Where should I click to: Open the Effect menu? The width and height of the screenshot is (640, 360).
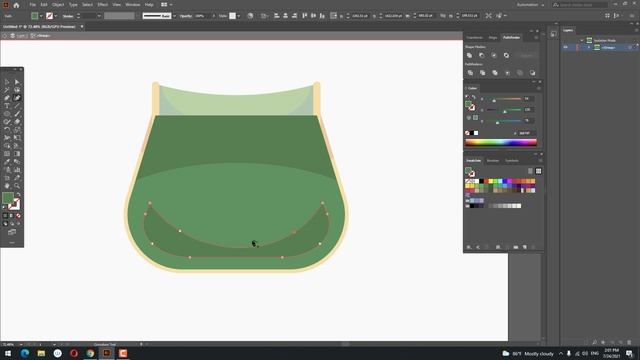(102, 5)
